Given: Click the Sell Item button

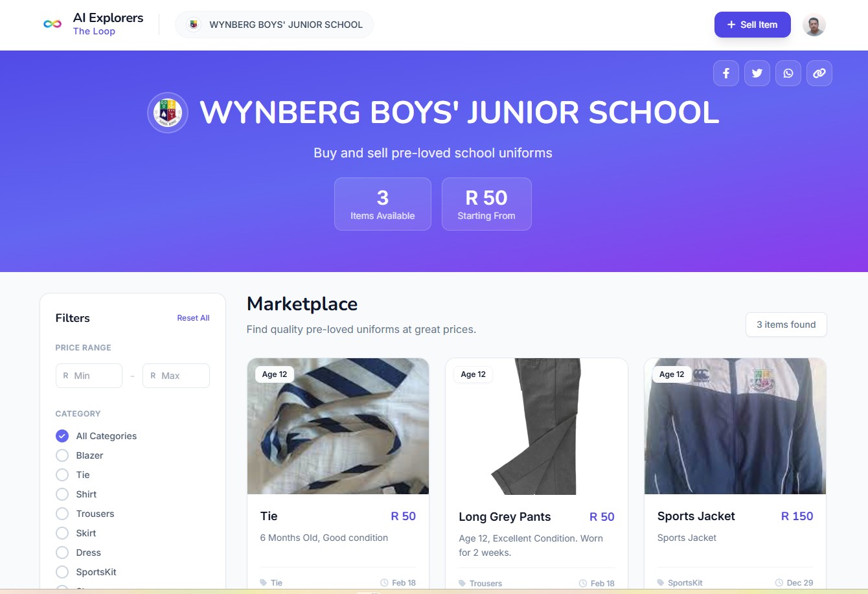Looking at the screenshot, I should [752, 25].
